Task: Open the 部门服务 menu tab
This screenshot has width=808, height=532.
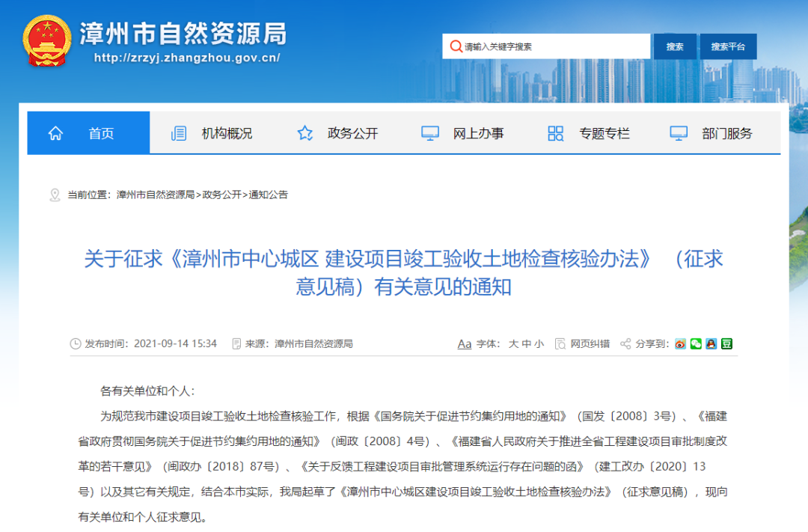Action: point(727,133)
